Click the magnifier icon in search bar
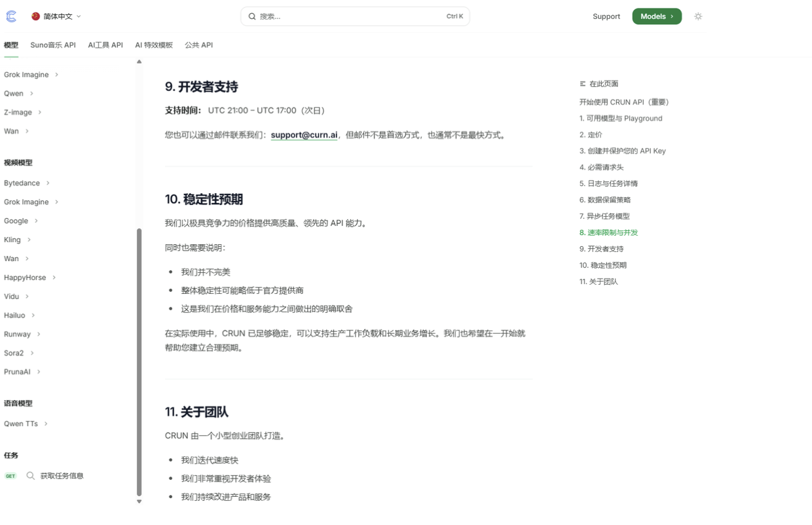The width and height of the screenshot is (812, 525). pos(252,16)
